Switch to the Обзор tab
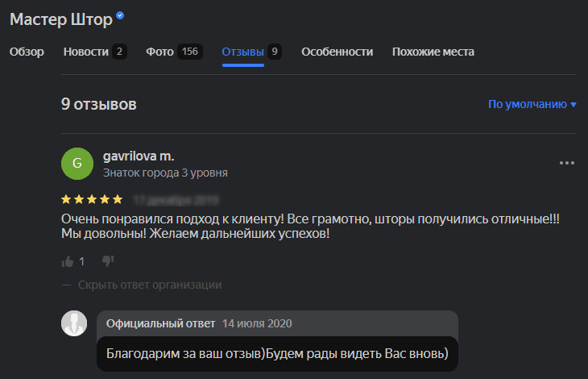 [x=27, y=52]
